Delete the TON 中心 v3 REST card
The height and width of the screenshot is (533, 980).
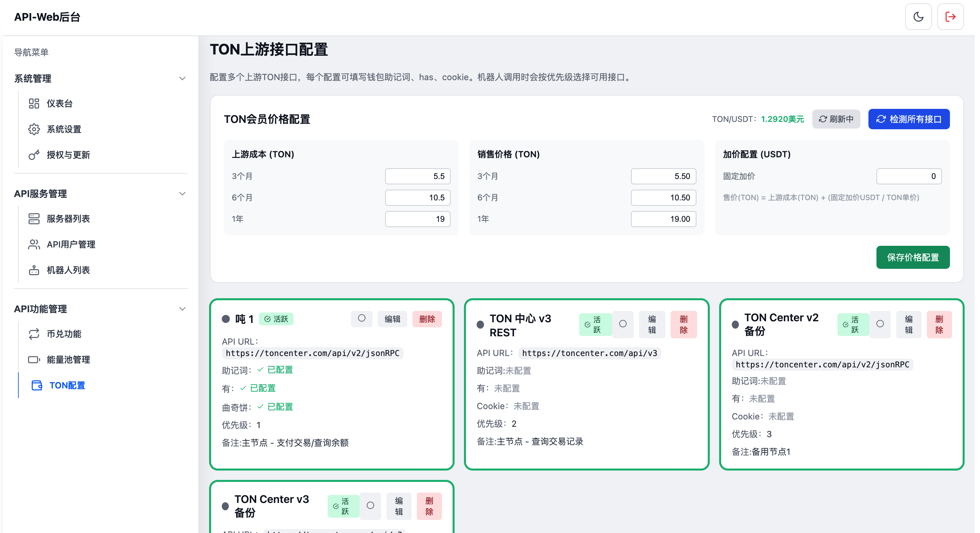point(684,324)
